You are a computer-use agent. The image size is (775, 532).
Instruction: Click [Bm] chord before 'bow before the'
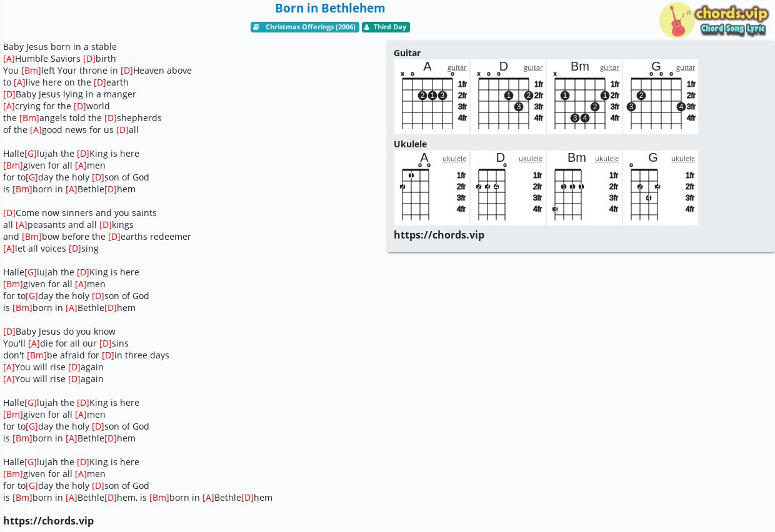pyautogui.click(x=32, y=237)
